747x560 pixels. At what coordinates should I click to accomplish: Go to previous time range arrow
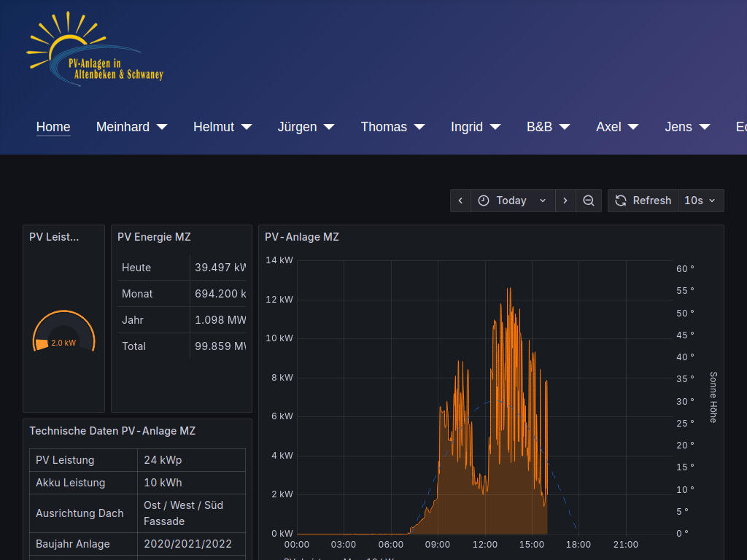pyautogui.click(x=460, y=201)
